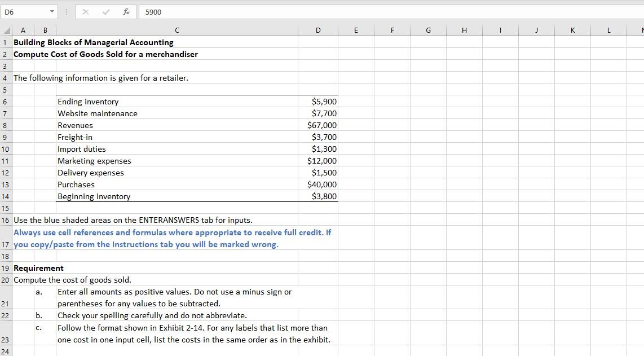This screenshot has height=356, width=644.
Task: Click 'Compute the cost of goods sold.' text
Action: click(x=72, y=280)
